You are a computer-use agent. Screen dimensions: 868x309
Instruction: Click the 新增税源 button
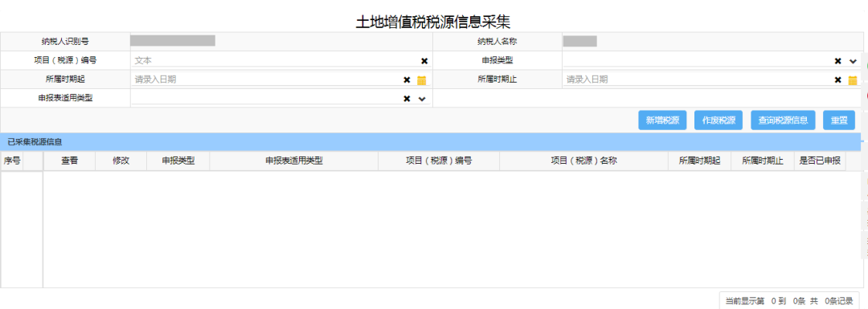coord(662,120)
